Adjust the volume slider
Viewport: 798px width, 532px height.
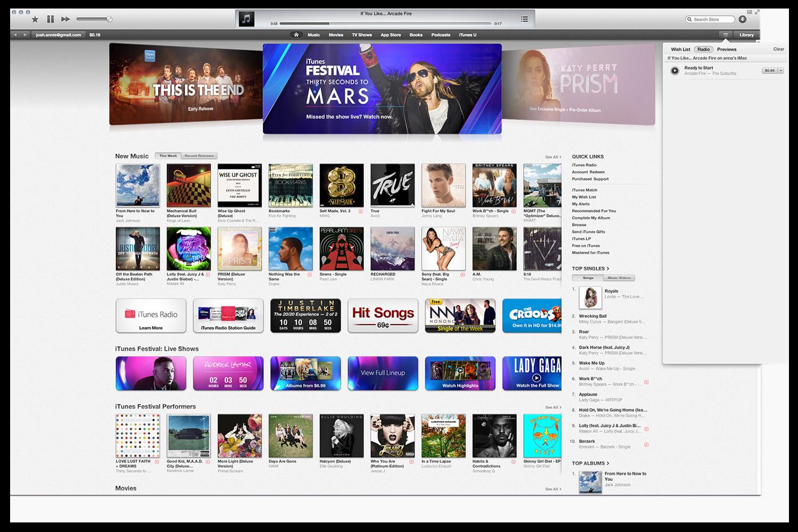coord(94,19)
